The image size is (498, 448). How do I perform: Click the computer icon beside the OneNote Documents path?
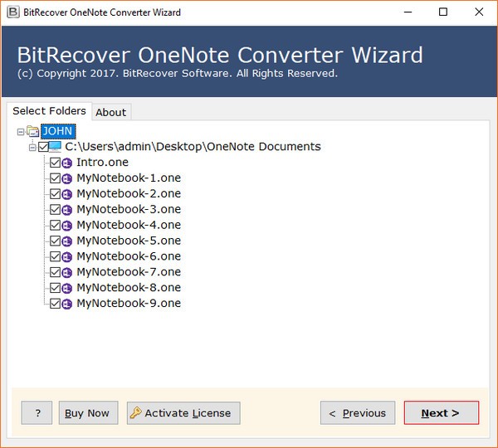click(x=55, y=147)
